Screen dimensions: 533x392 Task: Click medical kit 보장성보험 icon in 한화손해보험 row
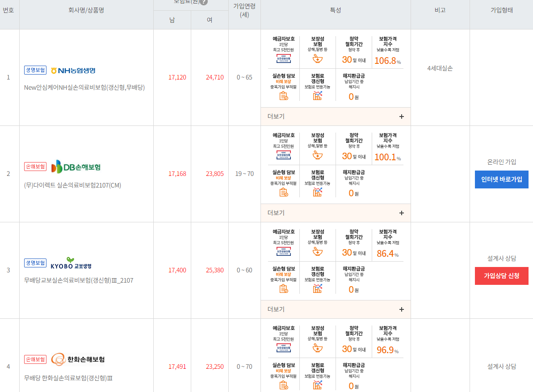click(x=318, y=348)
